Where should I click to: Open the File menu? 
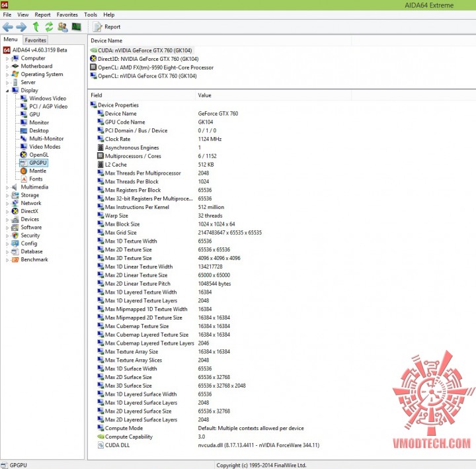7,15
